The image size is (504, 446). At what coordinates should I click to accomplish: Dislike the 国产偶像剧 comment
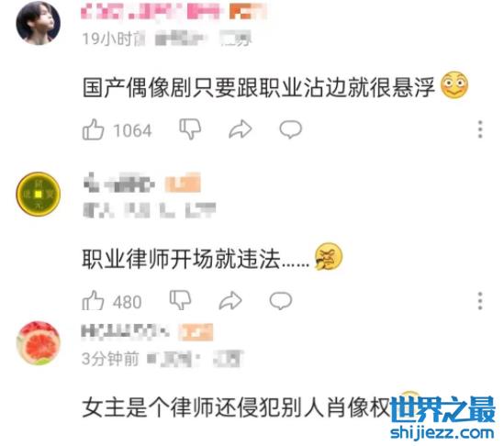190,128
